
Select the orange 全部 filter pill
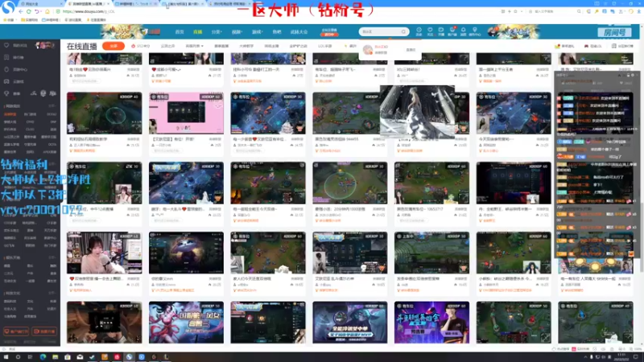click(114, 46)
